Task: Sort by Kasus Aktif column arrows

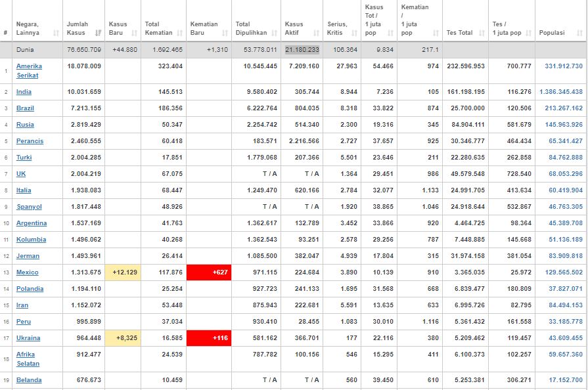Action: click(316, 33)
